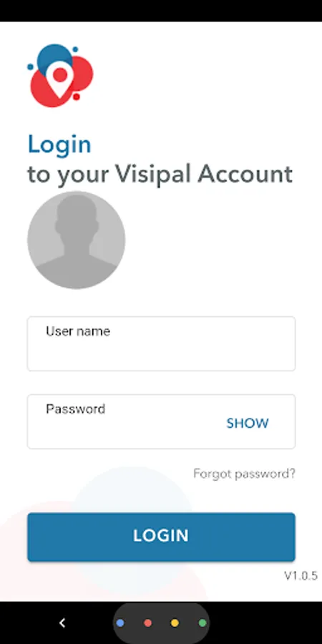Click the "to your Visipal Account" subtitle
Viewport: 322px width, 644px height.
pos(160,175)
